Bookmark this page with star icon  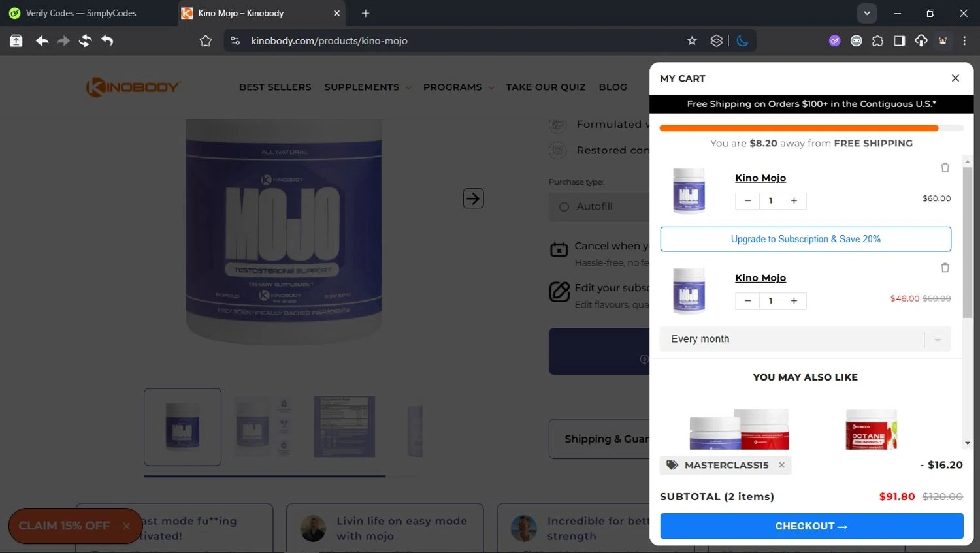692,40
